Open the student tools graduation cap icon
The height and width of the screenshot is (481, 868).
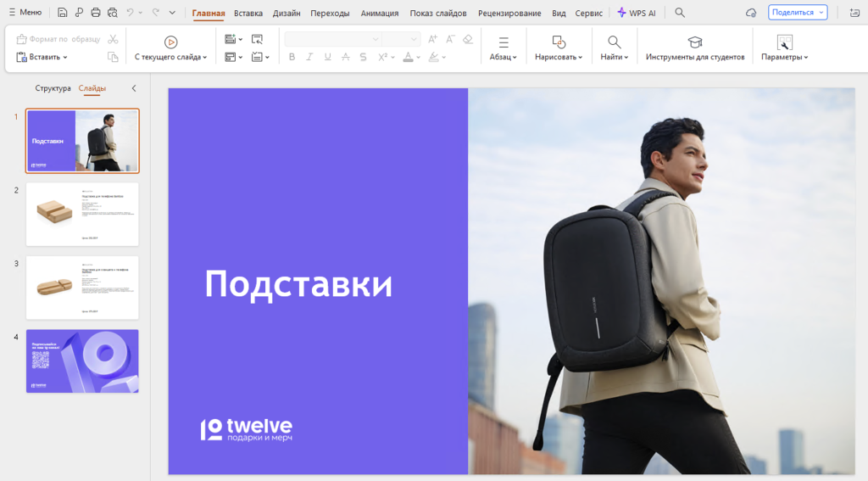(694, 42)
